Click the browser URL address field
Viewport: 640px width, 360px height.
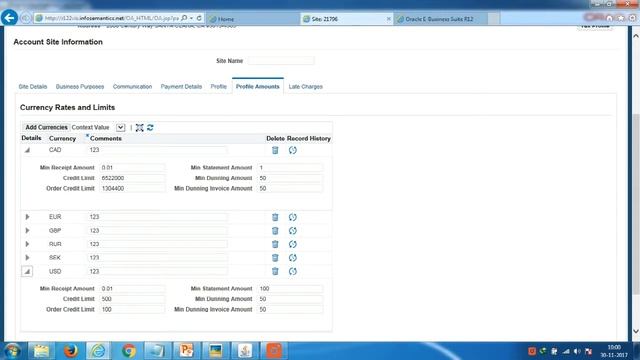[111, 18]
